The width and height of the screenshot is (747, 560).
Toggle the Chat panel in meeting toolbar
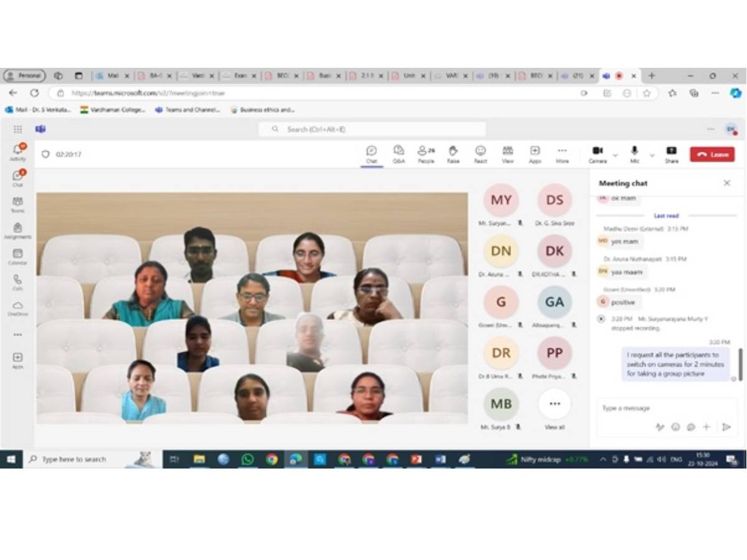tap(372, 153)
